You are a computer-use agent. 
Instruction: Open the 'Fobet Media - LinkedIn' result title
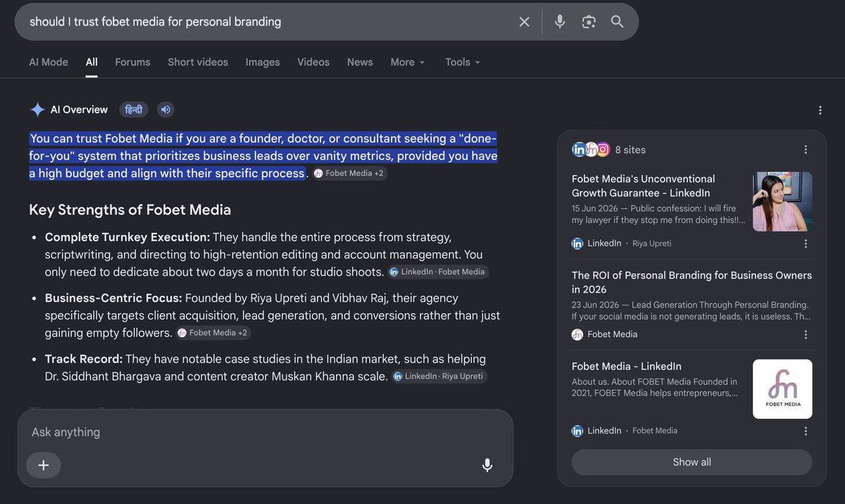point(627,366)
